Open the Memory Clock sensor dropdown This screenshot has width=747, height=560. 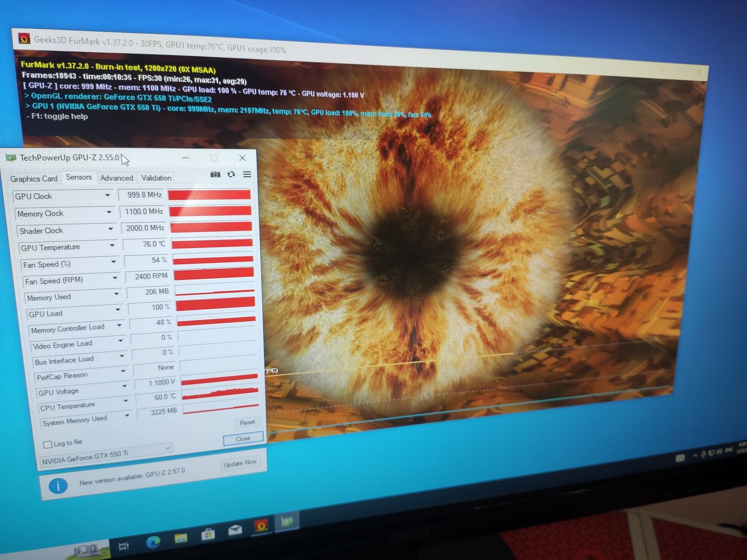[109, 212]
